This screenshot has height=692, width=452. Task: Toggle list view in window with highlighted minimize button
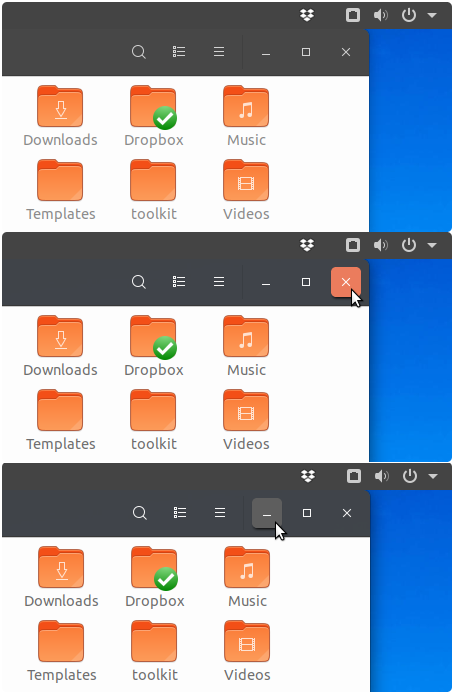coord(180,513)
